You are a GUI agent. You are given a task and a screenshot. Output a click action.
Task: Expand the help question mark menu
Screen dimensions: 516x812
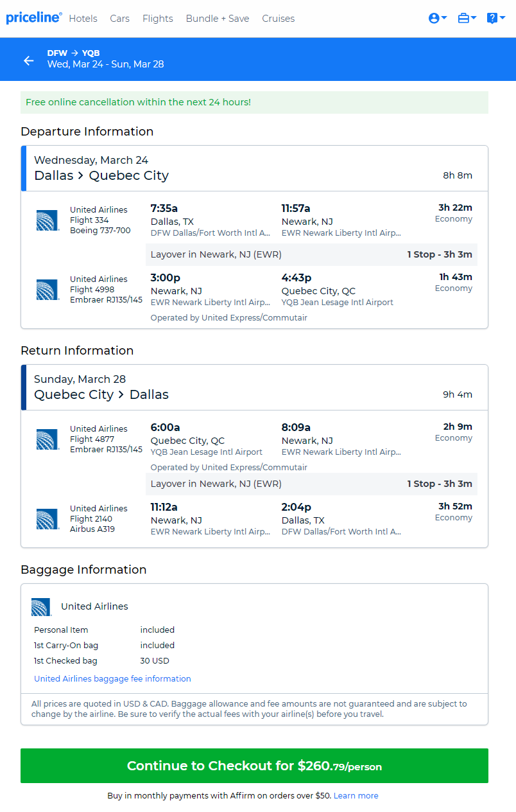pyautogui.click(x=495, y=19)
